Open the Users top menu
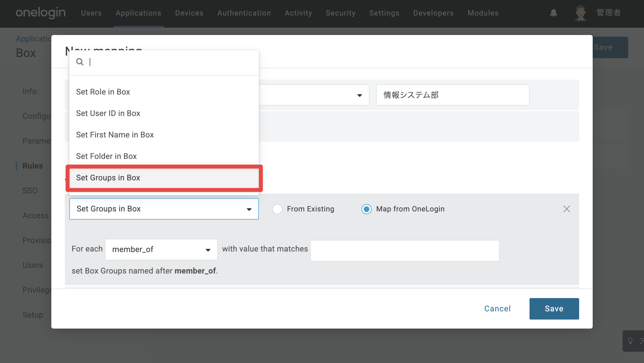The width and height of the screenshot is (644, 363). pos(91,13)
